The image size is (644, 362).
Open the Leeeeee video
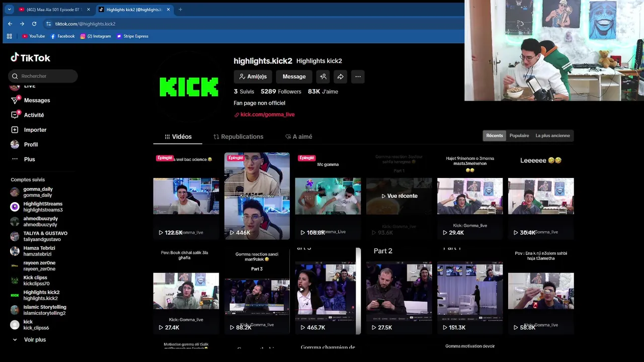pyautogui.click(x=541, y=196)
